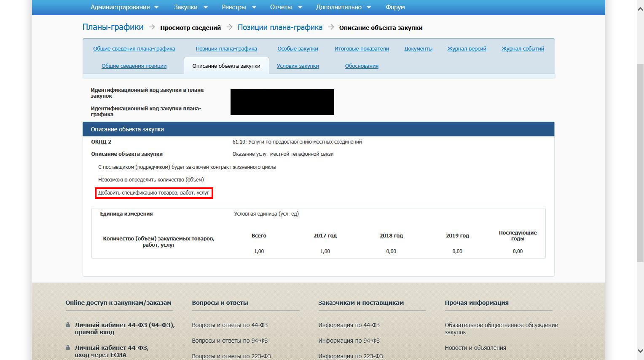The width and height of the screenshot is (644, 360).
Task: Click lock icon beside Личный кабинет 44-ФЗ (94-ФЗ)
Action: [68, 325]
